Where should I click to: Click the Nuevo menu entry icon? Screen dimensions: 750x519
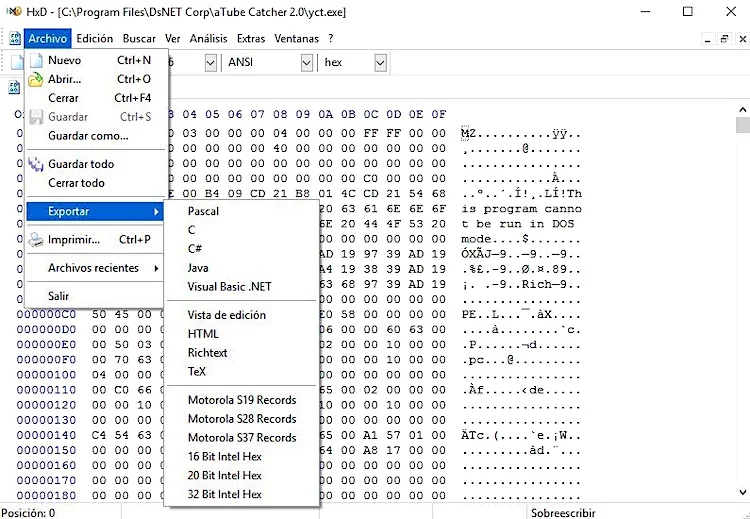pyautogui.click(x=36, y=60)
